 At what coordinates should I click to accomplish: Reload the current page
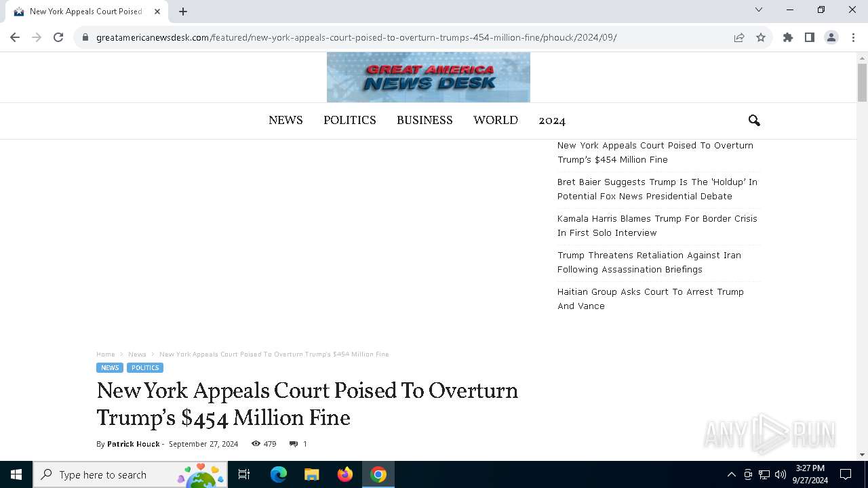pos(58,37)
